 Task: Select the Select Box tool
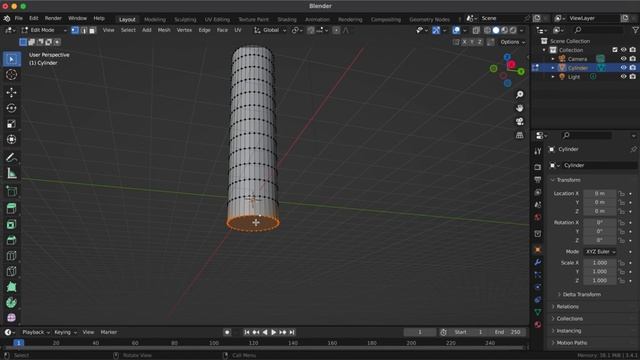(x=11, y=60)
